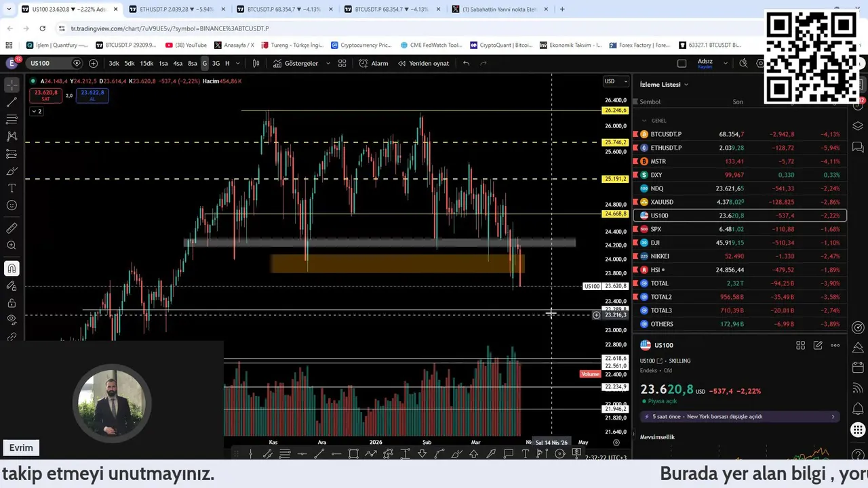Switch to the ETHUSDT.P browser tab
The width and height of the screenshot is (868, 488).
point(176,9)
